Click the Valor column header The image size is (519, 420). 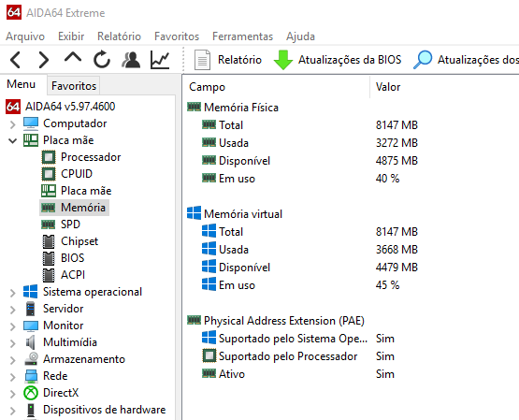[388, 87]
